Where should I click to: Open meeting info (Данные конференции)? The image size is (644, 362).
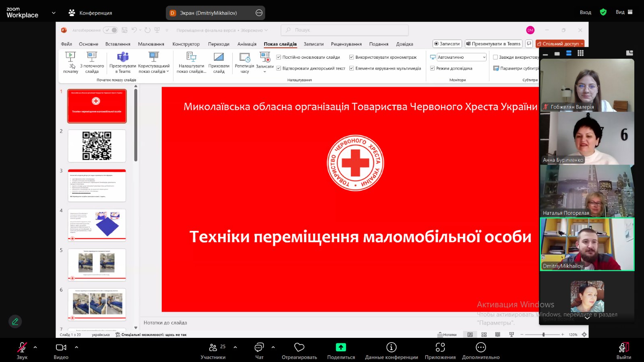[x=391, y=348]
